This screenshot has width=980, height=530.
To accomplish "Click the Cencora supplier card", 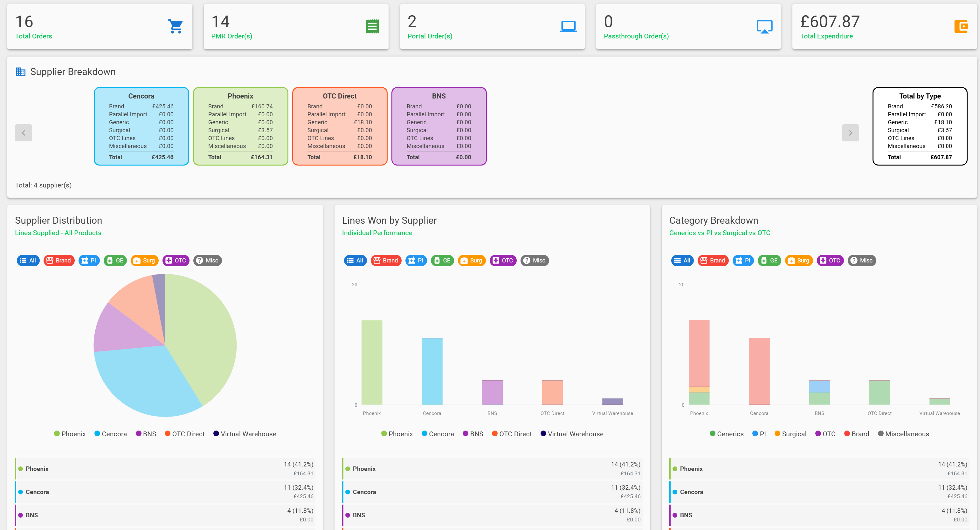I will click(141, 126).
